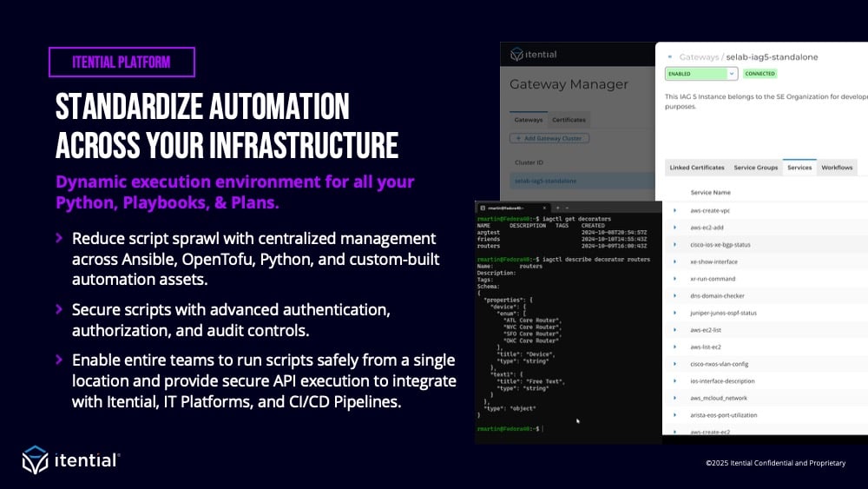Image resolution: width=868 pixels, height=489 pixels.
Task: Expand the xr-run-command service row
Action: [674, 279]
